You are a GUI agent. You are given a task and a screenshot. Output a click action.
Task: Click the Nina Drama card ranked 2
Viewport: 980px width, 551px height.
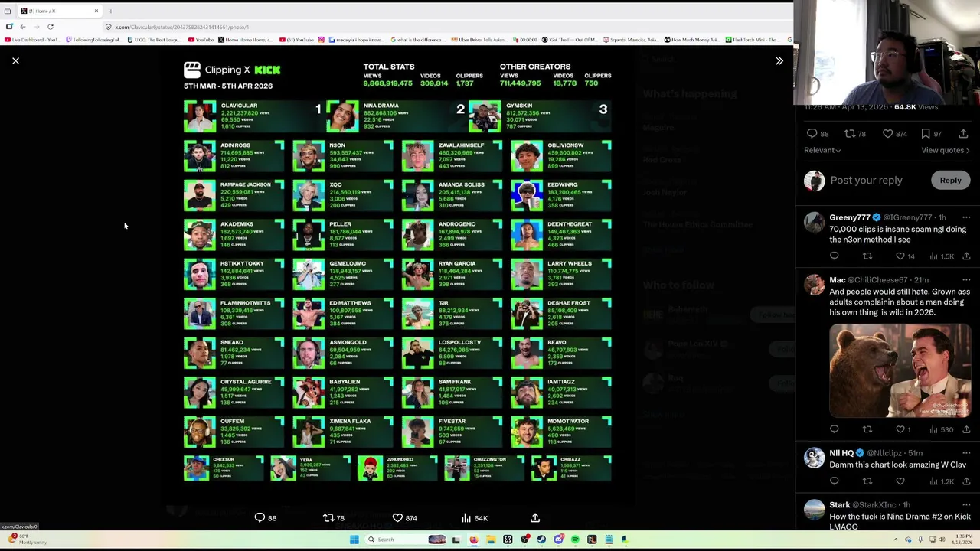(x=397, y=116)
